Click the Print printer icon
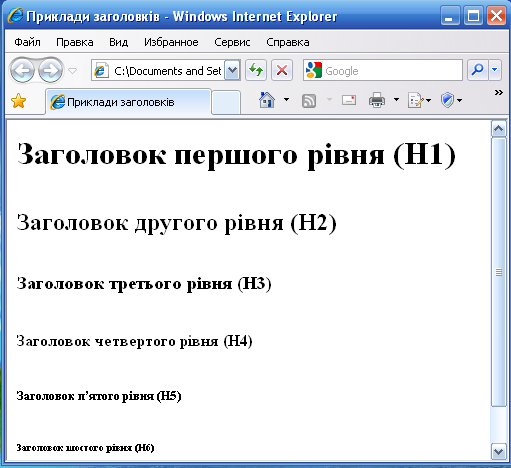Screen dimensions: 511x468 [377, 100]
